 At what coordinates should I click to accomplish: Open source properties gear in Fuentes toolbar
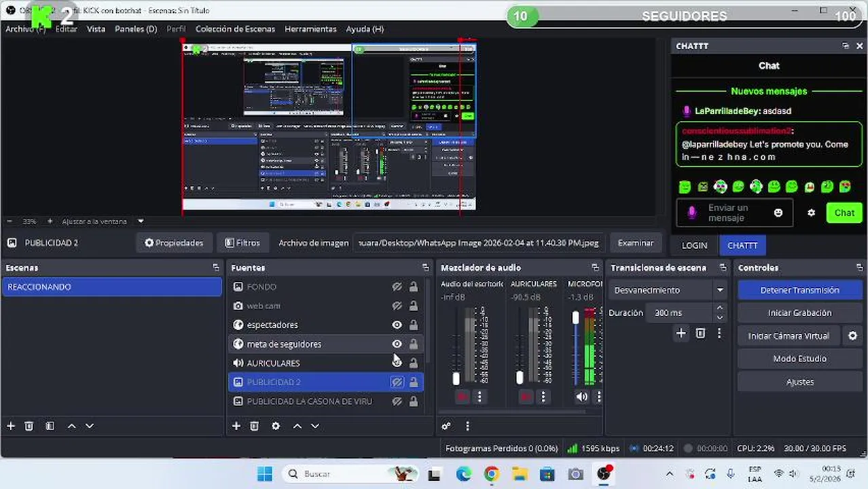tap(276, 426)
